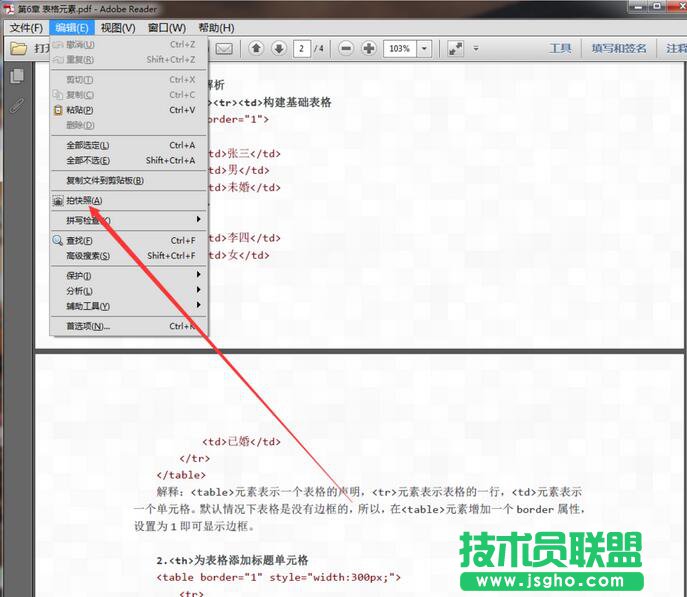This screenshot has height=597, width=687.
Task: Go to previous page with up arrow
Action: click(256, 48)
